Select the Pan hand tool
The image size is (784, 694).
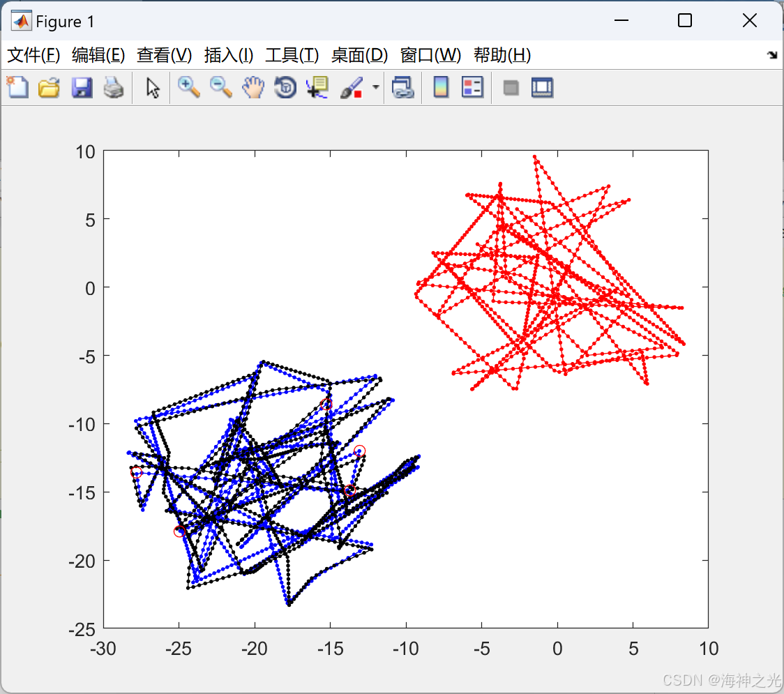pyautogui.click(x=253, y=87)
